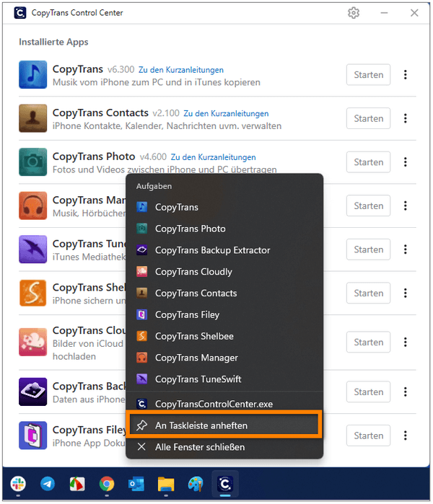Start CopyTrans Manager via Starten button
This screenshot has width=433, height=504.
(368, 205)
